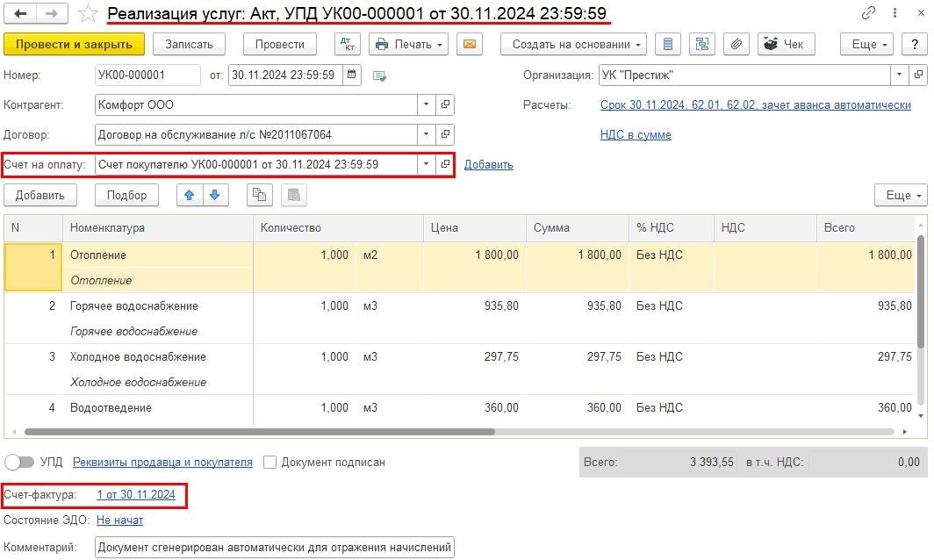This screenshot has height=560, width=934.
Task: Select the Отопление row nomenclature cell
Action: pyautogui.click(x=158, y=255)
